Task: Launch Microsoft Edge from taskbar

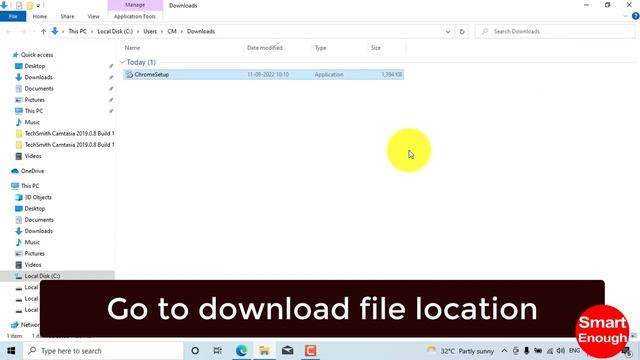Action: tap(241, 351)
